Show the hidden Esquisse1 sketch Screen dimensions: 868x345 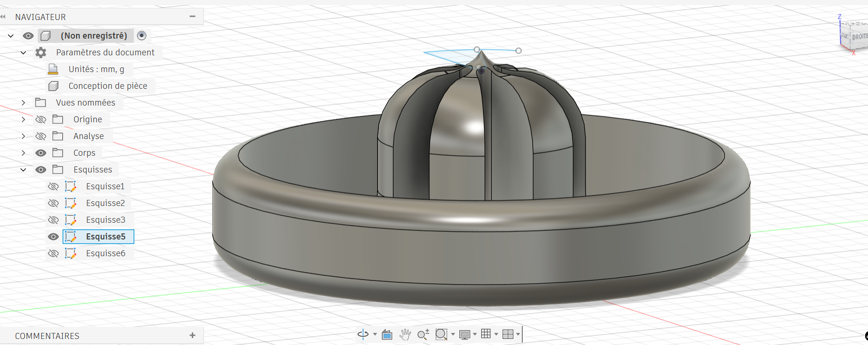[x=53, y=186]
